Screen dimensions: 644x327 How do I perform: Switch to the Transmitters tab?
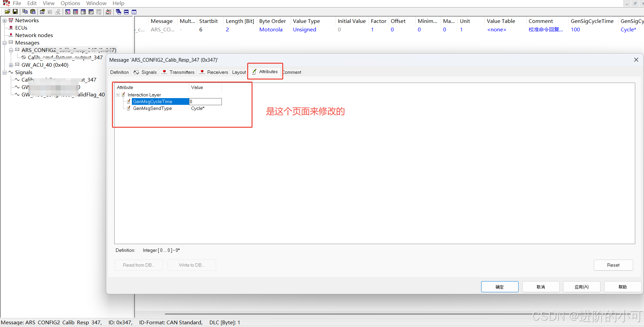[178, 72]
